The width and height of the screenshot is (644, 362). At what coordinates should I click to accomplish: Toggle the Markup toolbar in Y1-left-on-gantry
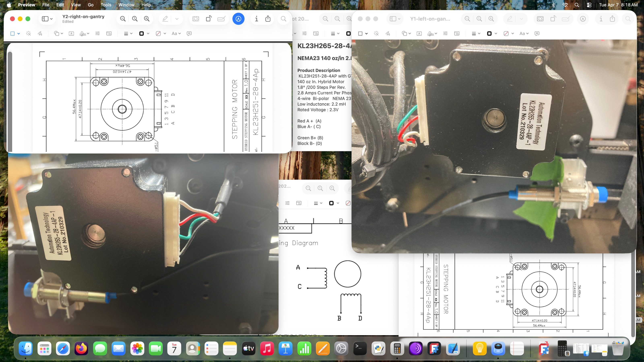[x=583, y=19]
